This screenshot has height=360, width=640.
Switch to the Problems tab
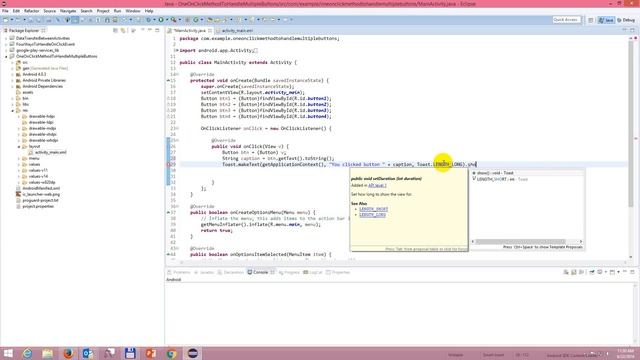coord(179,272)
